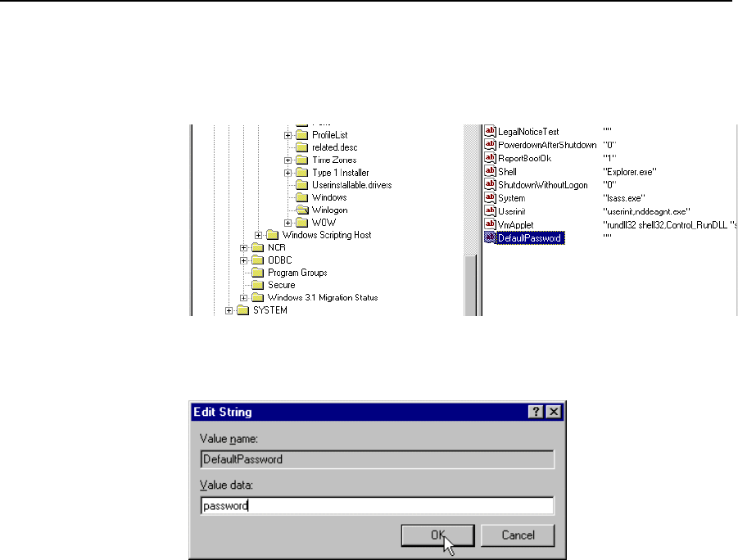Click the LegalNoticeText string value icon
The height and width of the screenshot is (560, 738).
[490, 131]
